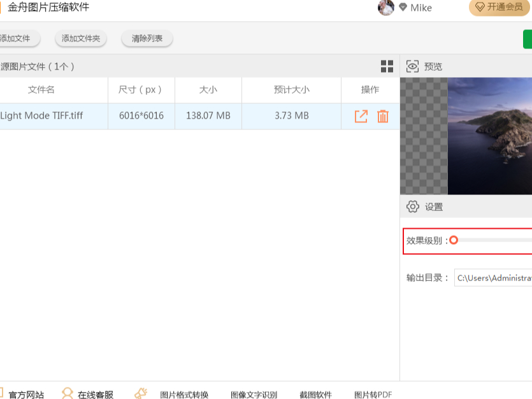Click user name Mike
This screenshot has width=532, height=399.
[x=421, y=8]
